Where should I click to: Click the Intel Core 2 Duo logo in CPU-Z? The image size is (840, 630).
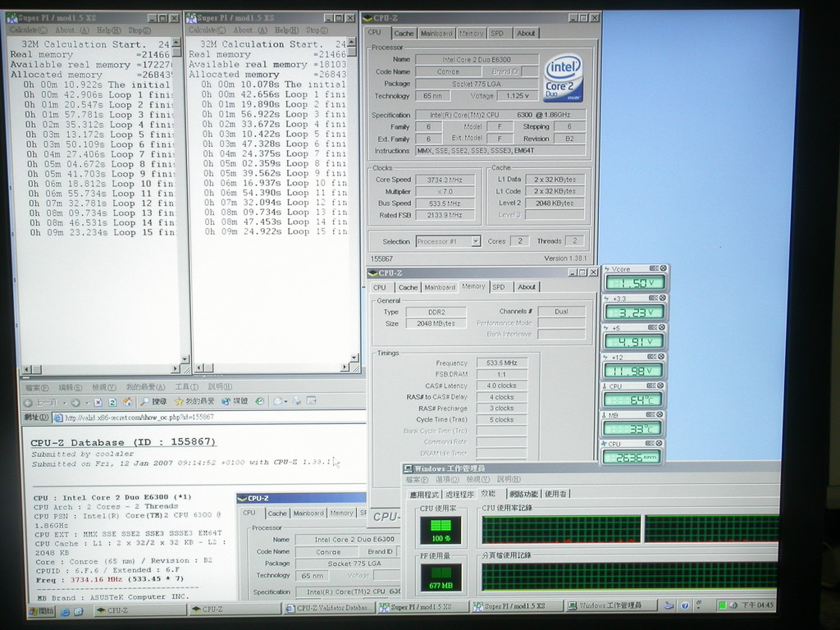click(x=563, y=78)
